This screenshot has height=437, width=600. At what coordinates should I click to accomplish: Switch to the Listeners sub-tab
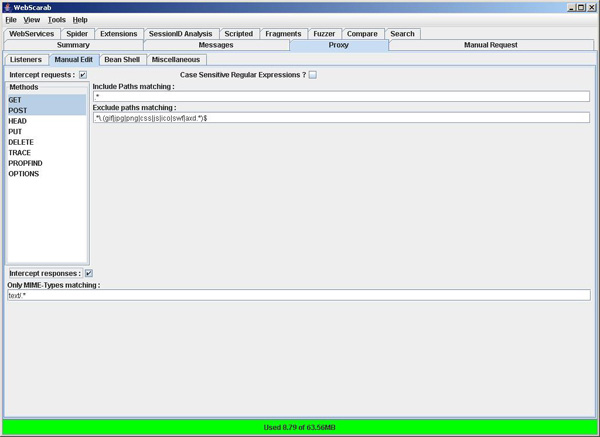tap(26, 60)
